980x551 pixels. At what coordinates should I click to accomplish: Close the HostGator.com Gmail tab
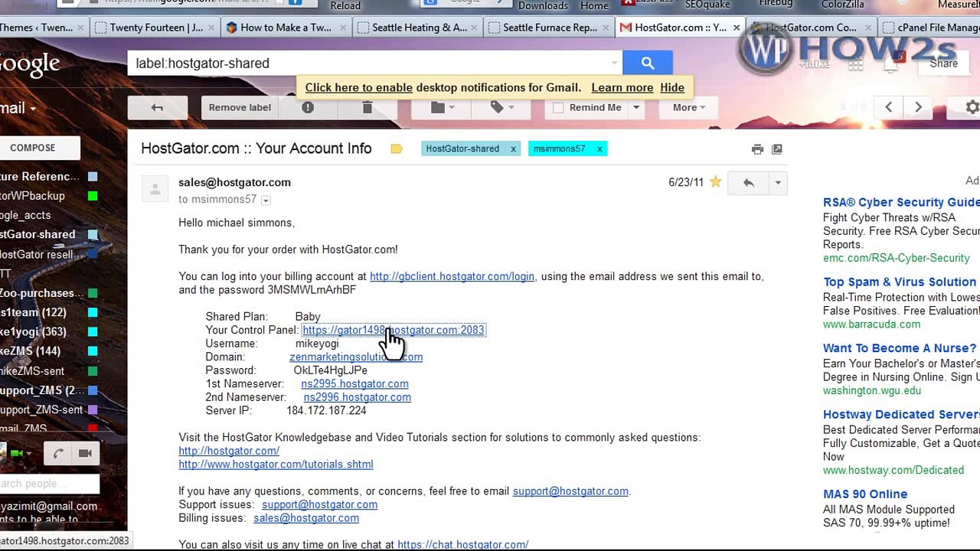pos(737,28)
